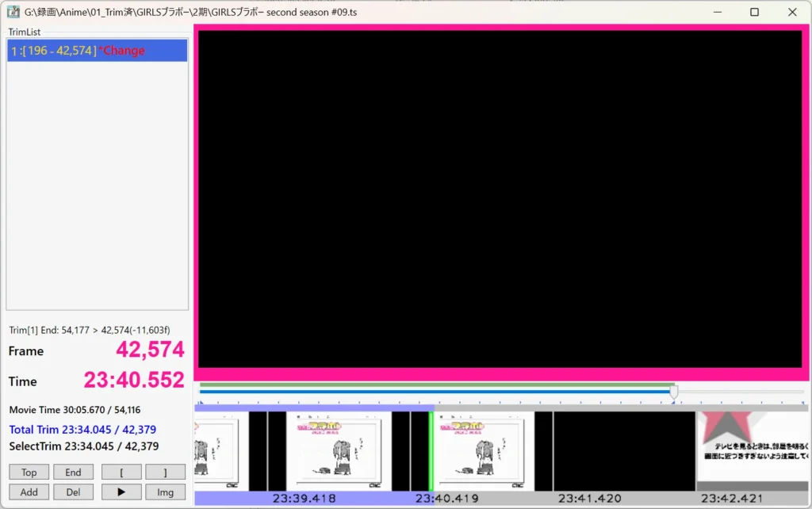The width and height of the screenshot is (812, 509).
Task: Click the Del button
Action: click(73, 492)
